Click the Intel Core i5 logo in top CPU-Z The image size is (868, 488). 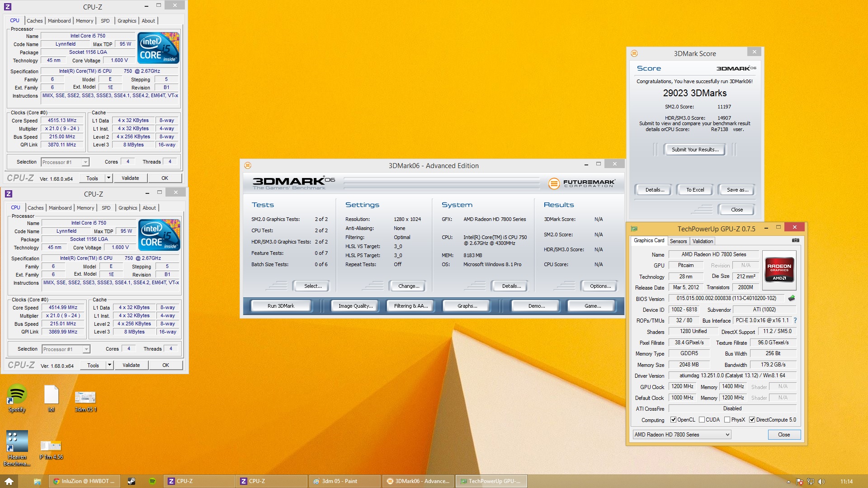(158, 48)
